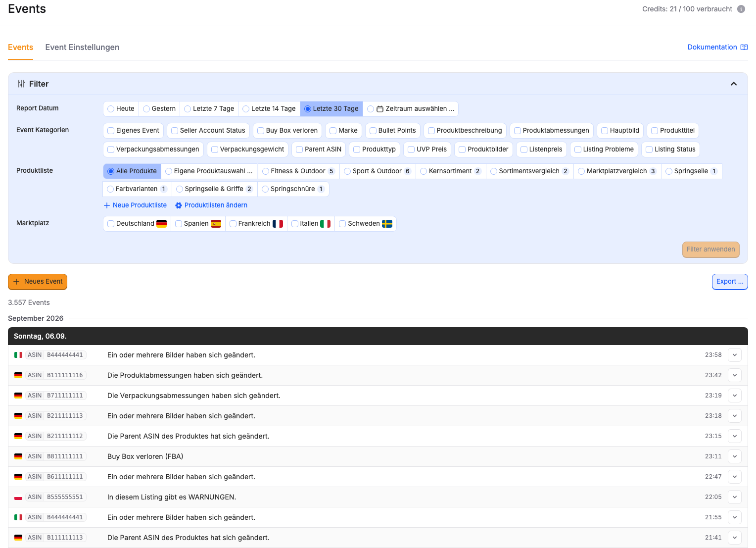756x548 pixels.
Task: Toggle the Seller Account Status checkbox
Action: pyautogui.click(x=208, y=131)
